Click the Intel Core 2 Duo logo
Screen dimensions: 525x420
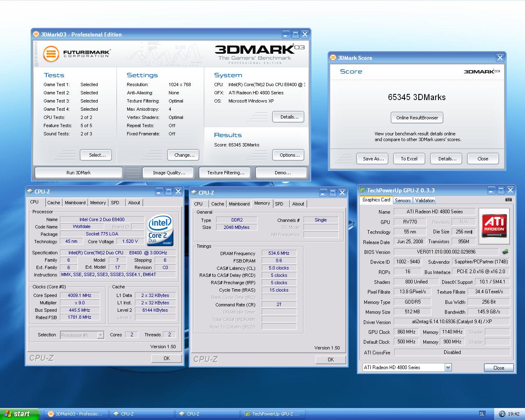tap(160, 230)
